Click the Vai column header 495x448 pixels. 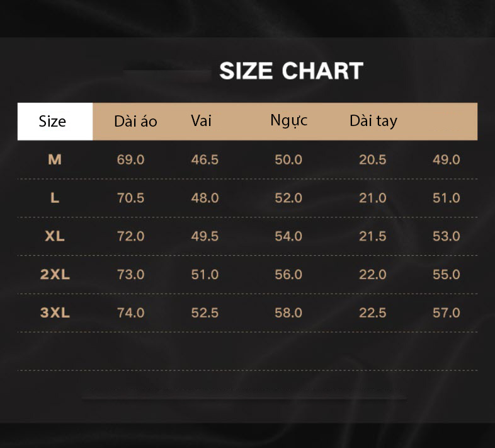(201, 121)
